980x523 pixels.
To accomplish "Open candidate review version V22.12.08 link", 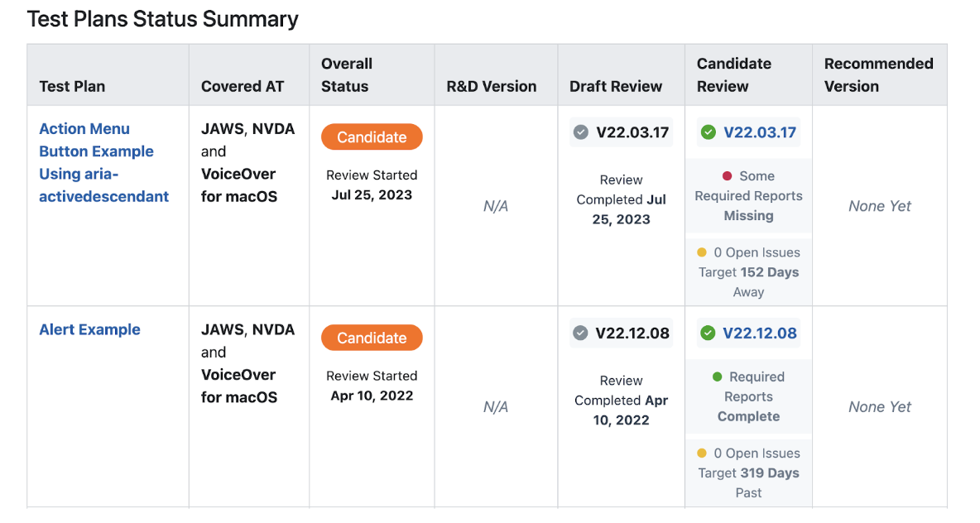I will (x=759, y=333).
